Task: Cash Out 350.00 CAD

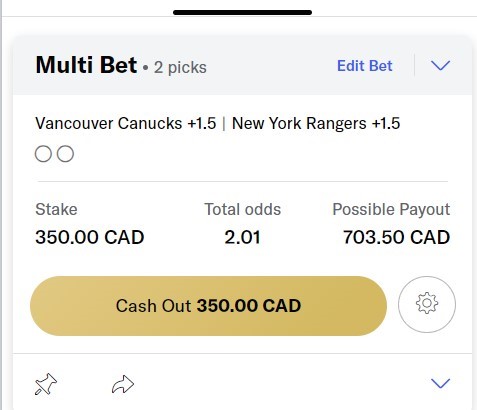Action: tap(208, 306)
